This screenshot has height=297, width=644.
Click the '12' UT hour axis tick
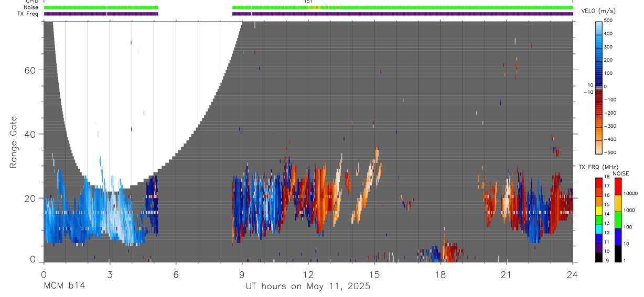tap(308, 274)
